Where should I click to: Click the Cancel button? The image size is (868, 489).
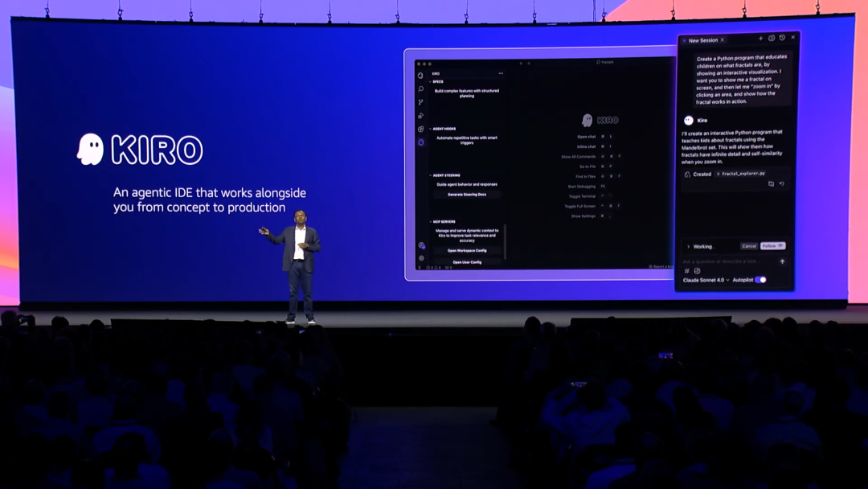coord(748,246)
